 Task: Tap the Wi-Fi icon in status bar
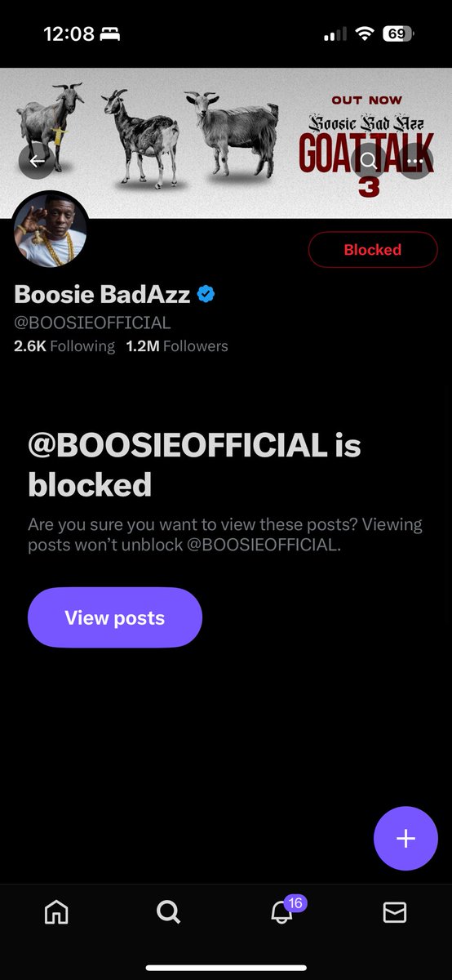click(365, 34)
